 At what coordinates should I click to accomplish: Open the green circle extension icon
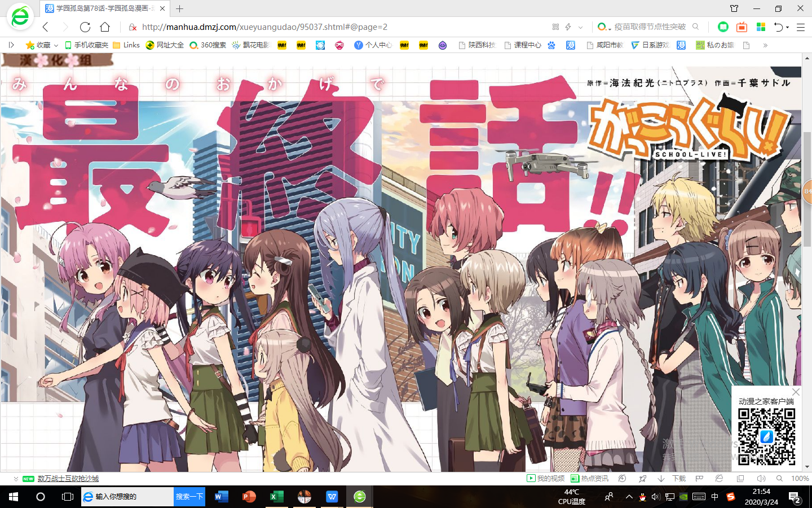pyautogui.click(x=723, y=27)
